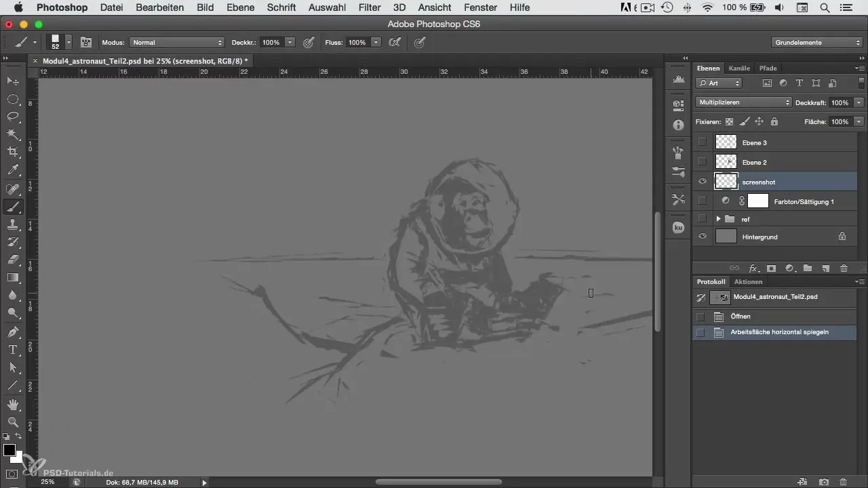Select the Clone Stamp tool

click(13, 224)
